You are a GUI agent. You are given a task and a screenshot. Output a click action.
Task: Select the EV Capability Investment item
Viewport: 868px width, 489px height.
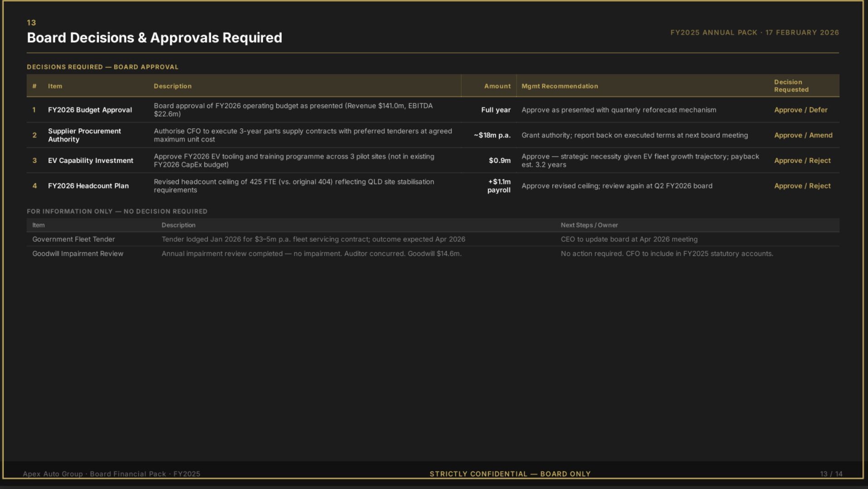91,161
